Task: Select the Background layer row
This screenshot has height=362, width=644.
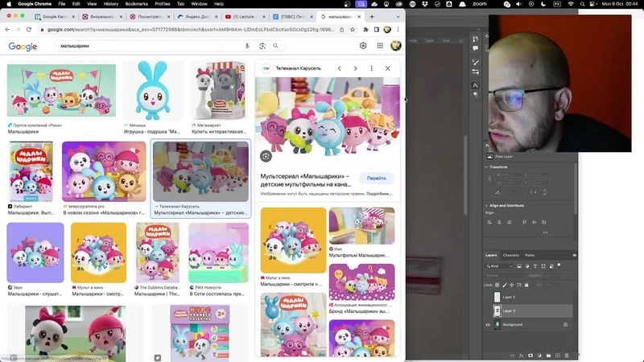Action: (x=529, y=325)
